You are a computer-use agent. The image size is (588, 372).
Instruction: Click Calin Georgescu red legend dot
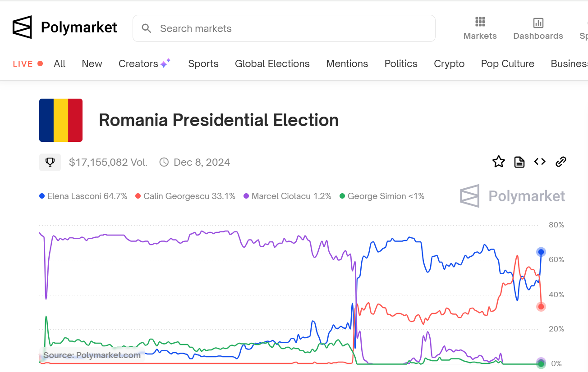click(138, 196)
